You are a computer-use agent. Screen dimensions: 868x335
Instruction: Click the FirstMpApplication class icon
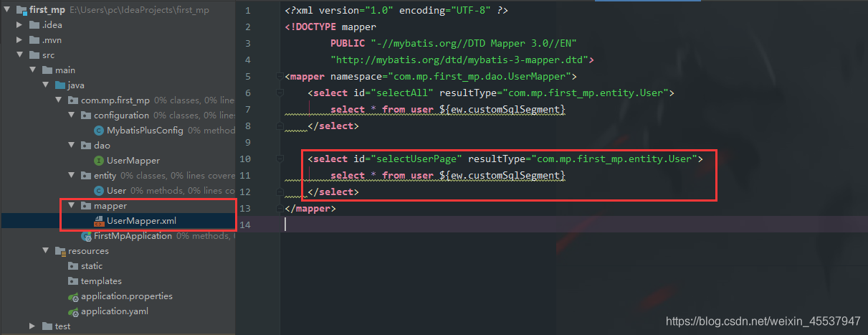(86, 236)
